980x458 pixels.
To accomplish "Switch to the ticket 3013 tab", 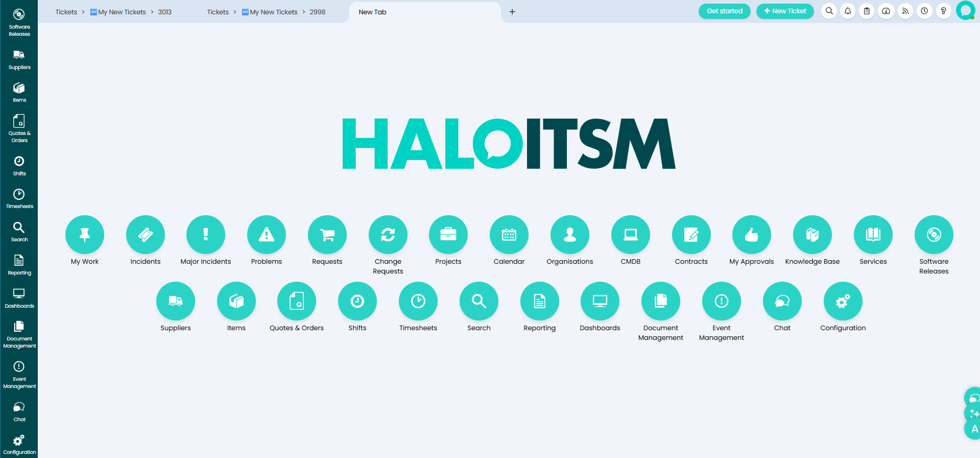I will pos(113,12).
